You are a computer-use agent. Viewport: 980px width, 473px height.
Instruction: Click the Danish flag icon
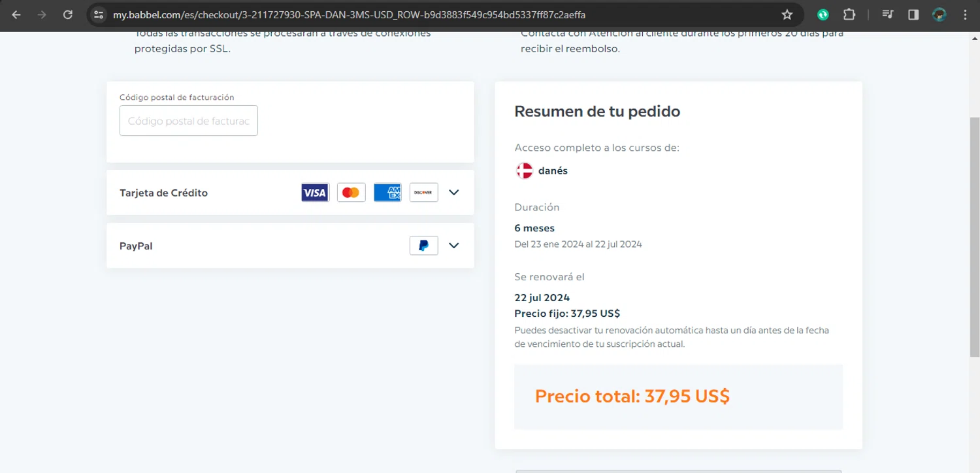coord(525,171)
